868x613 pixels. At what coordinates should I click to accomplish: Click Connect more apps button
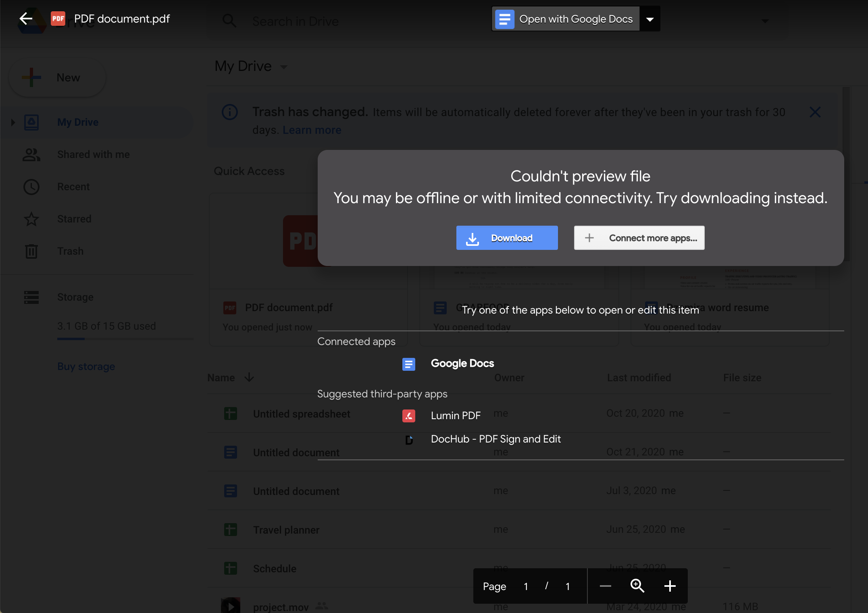(639, 238)
